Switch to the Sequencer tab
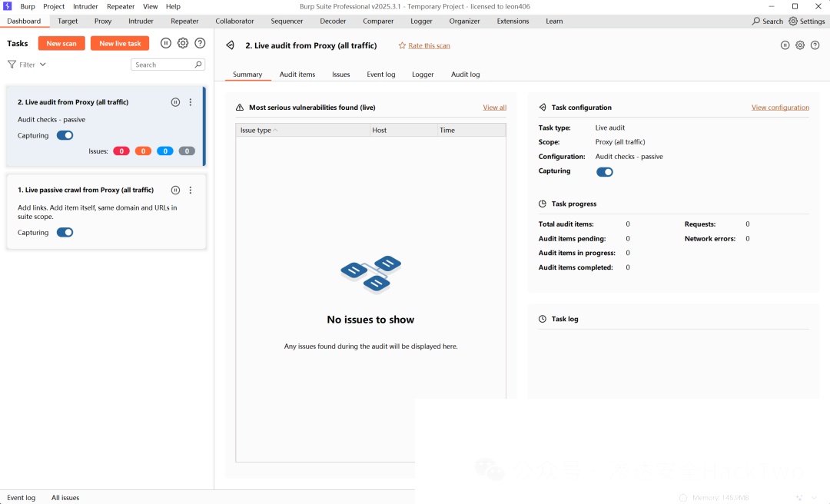The height and width of the screenshot is (504, 830). point(287,22)
